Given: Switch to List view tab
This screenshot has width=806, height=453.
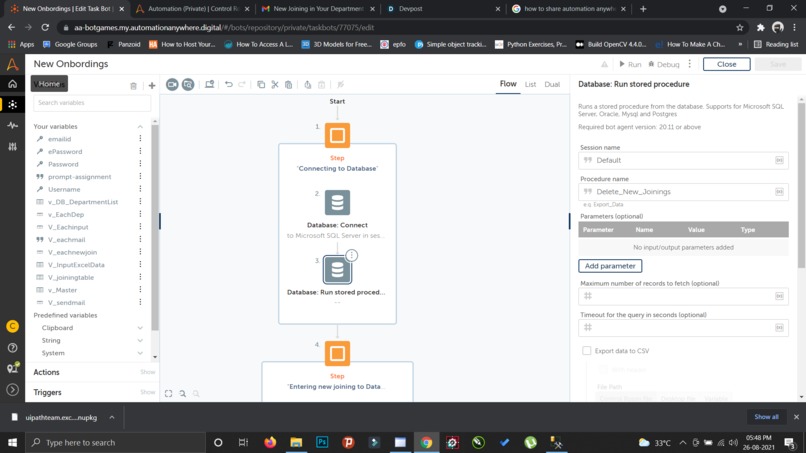Looking at the screenshot, I should (530, 84).
